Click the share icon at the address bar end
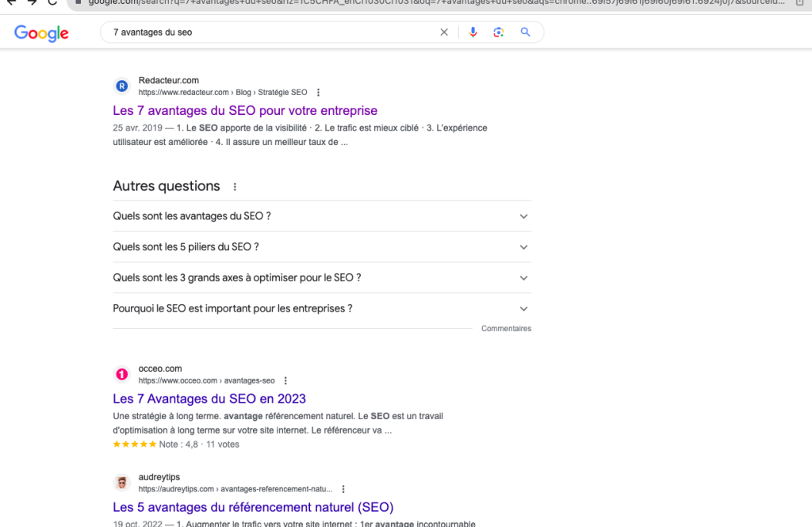Viewport: 812px width, 527px height. tap(799, 2)
